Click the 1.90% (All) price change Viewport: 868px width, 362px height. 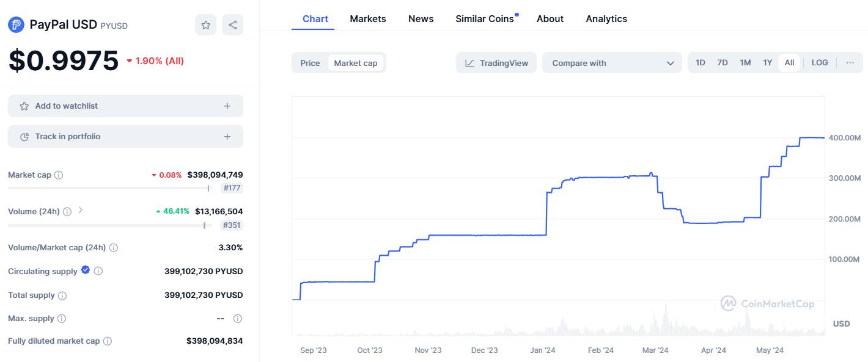pos(155,61)
